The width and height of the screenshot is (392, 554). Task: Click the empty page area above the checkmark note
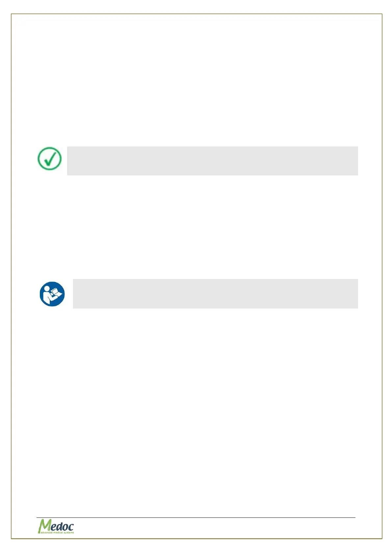point(196,82)
